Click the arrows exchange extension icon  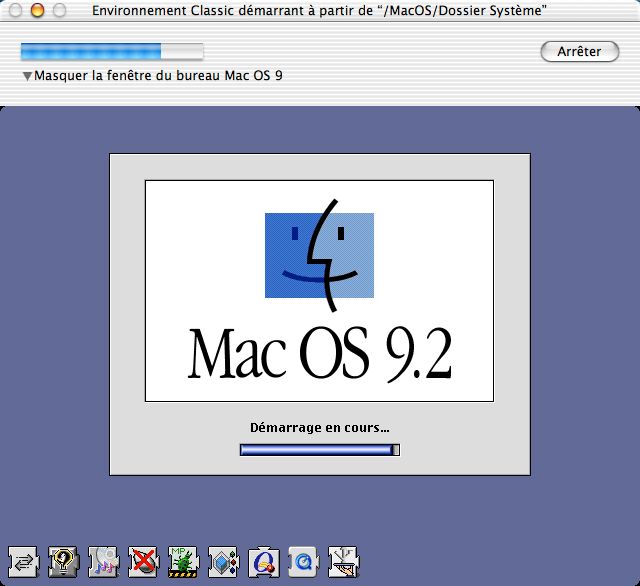[x=24, y=562]
